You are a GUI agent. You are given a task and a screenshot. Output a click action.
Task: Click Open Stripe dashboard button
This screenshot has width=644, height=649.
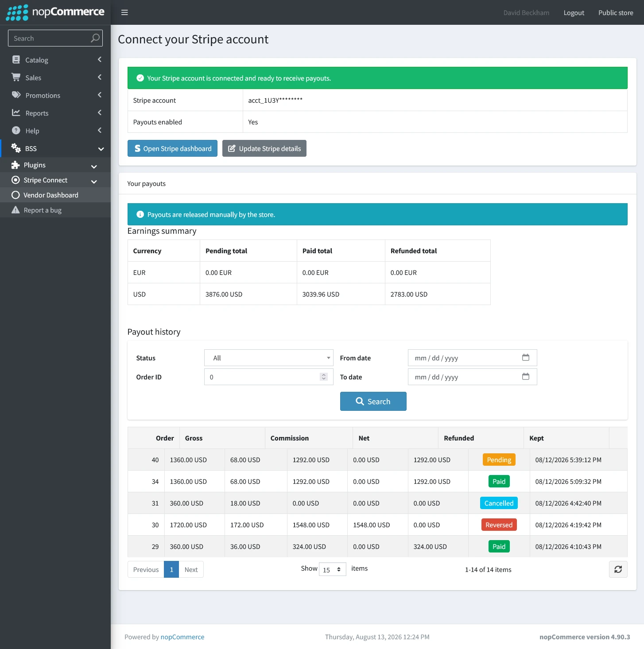click(x=172, y=149)
